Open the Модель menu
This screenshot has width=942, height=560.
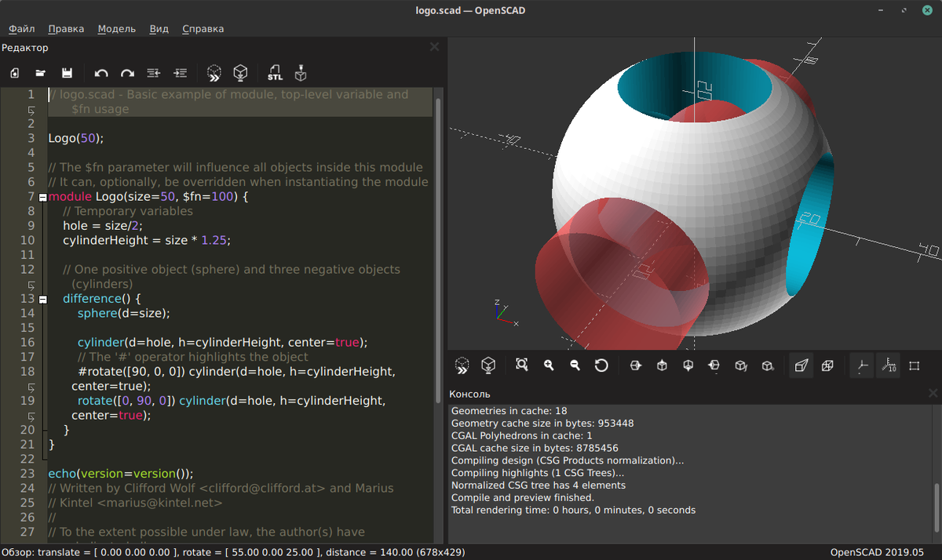point(117,28)
